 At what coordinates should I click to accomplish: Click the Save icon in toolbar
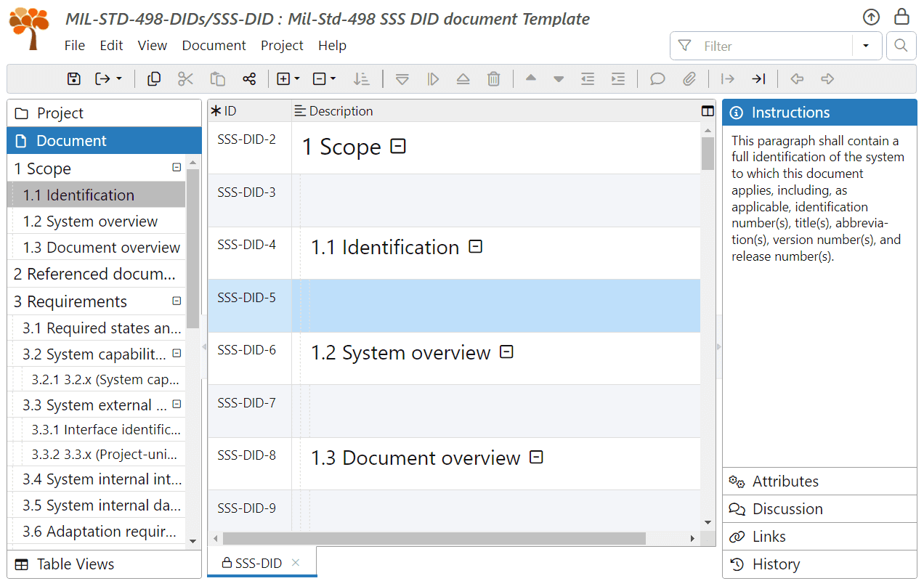pos(73,79)
